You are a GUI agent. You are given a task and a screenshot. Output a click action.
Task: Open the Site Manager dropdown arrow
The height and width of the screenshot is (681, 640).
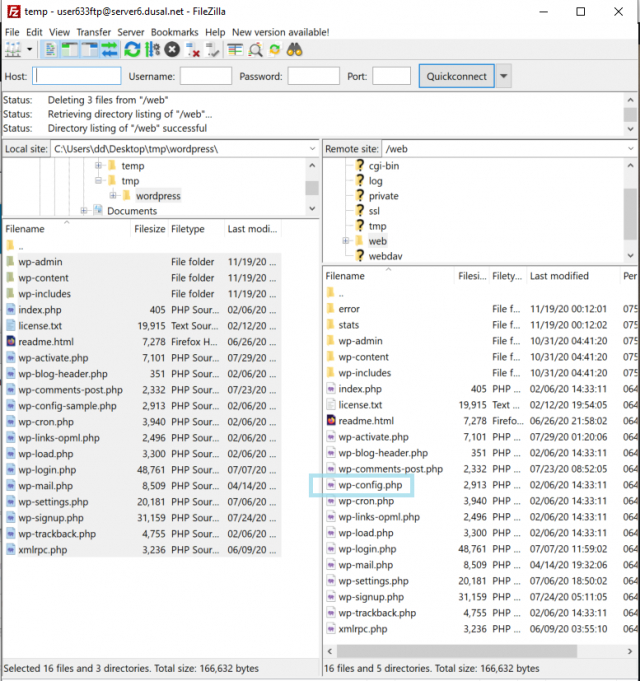click(30, 50)
